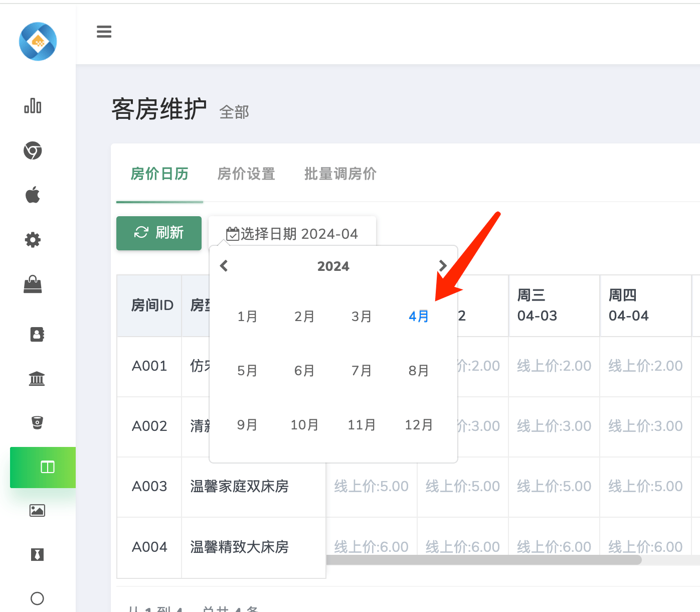The width and height of the screenshot is (700, 612).
Task: Open the tie badge sidebar icon
Action: pos(37,554)
